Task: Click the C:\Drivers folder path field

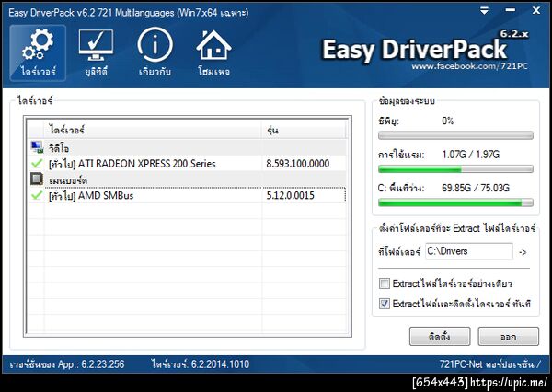Action: coord(469,251)
